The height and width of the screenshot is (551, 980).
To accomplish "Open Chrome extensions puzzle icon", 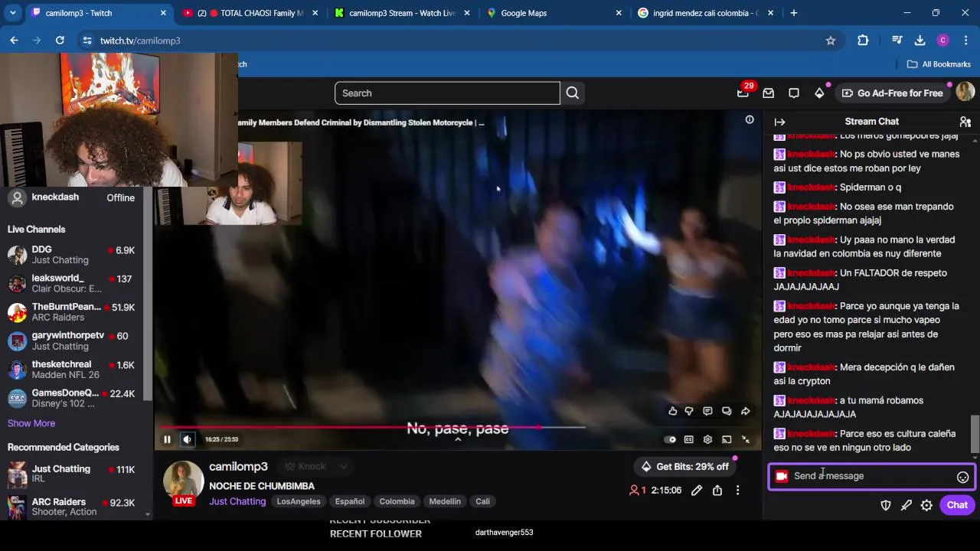I will point(863,41).
